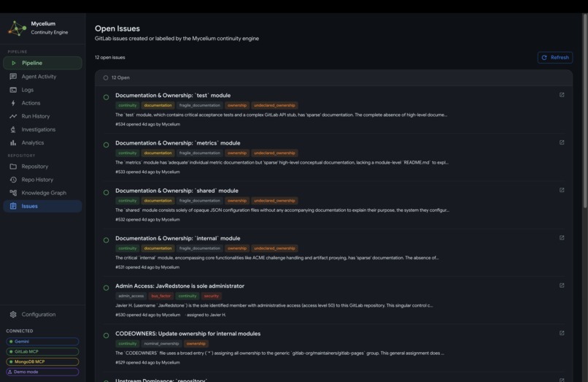Click the Mycelium network logo
The width and height of the screenshot is (588, 382).
pyautogui.click(x=18, y=28)
